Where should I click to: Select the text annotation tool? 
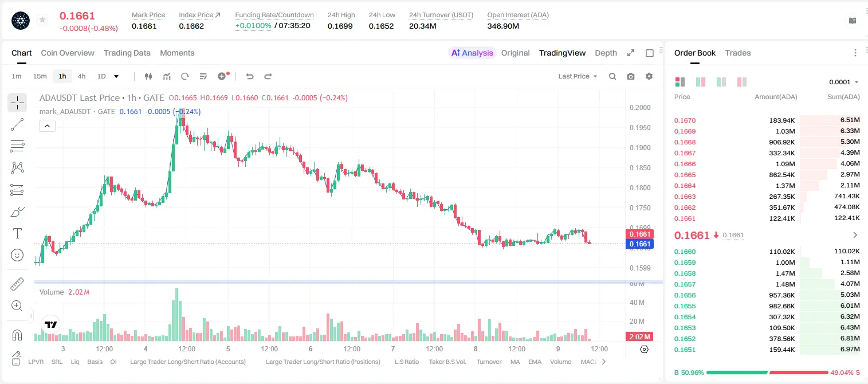(17, 233)
